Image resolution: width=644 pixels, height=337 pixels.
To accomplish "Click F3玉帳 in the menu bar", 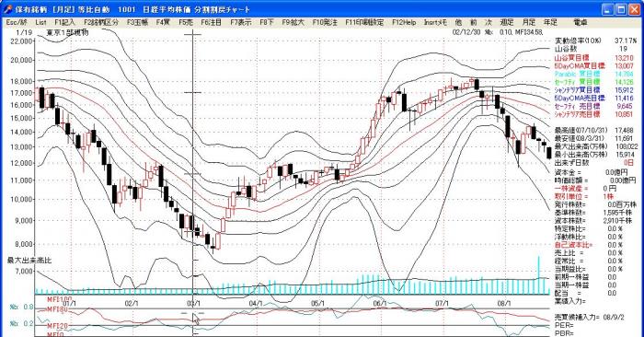I will [x=138, y=22].
